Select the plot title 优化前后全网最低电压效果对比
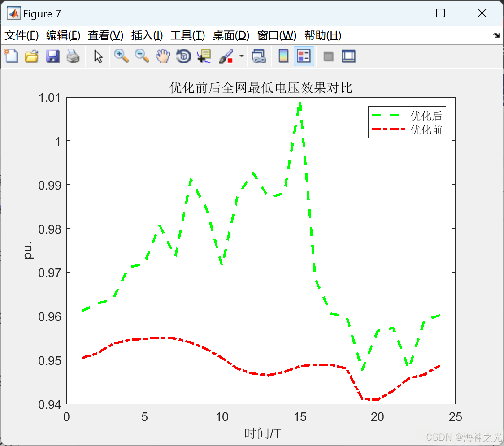 pos(261,88)
